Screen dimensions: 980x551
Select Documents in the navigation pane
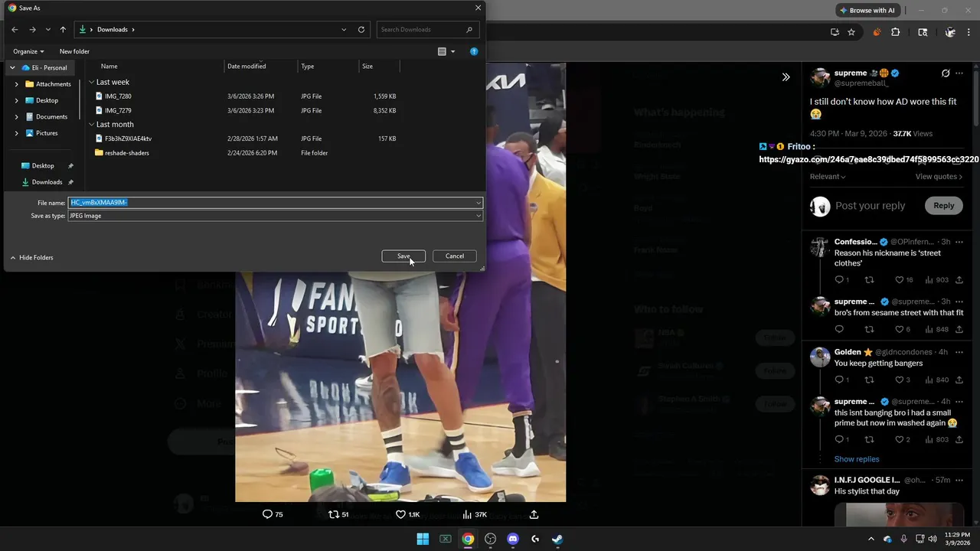tap(51, 116)
